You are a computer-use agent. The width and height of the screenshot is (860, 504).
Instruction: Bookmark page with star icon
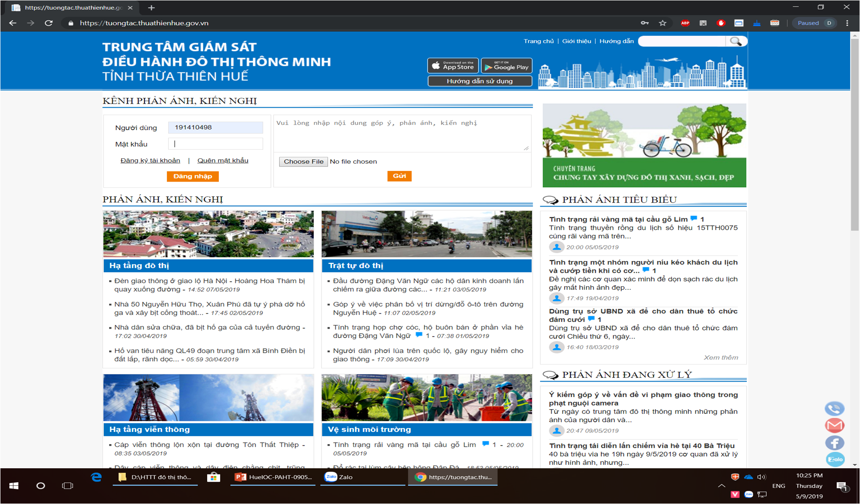pyautogui.click(x=663, y=23)
